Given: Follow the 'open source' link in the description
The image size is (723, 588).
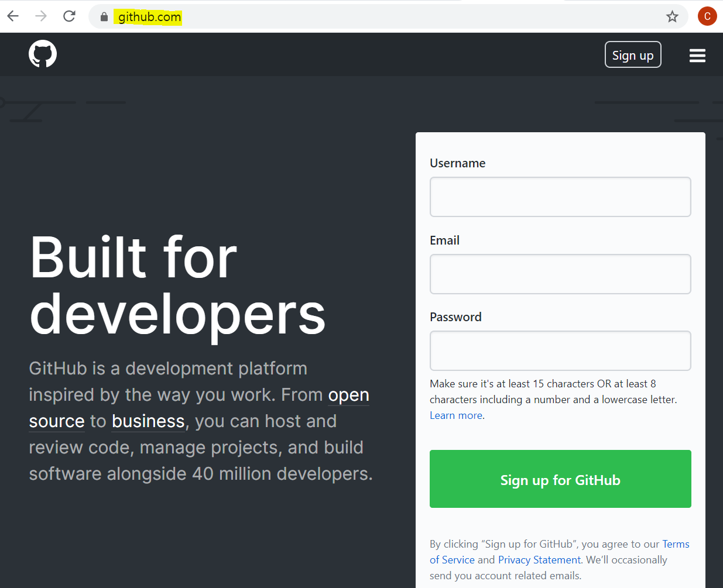Looking at the screenshot, I should (348, 395).
